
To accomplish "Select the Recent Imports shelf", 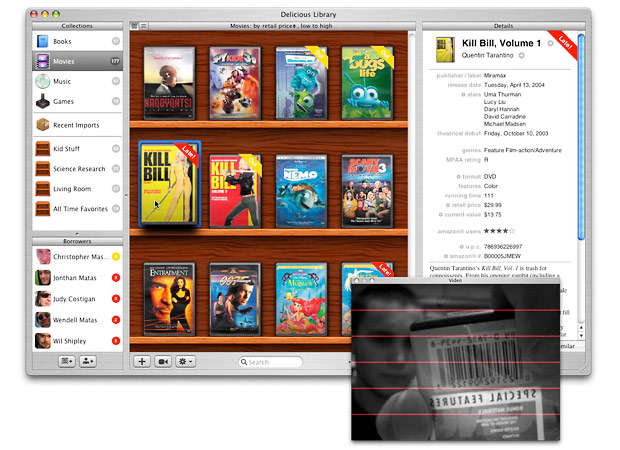I will [77, 125].
